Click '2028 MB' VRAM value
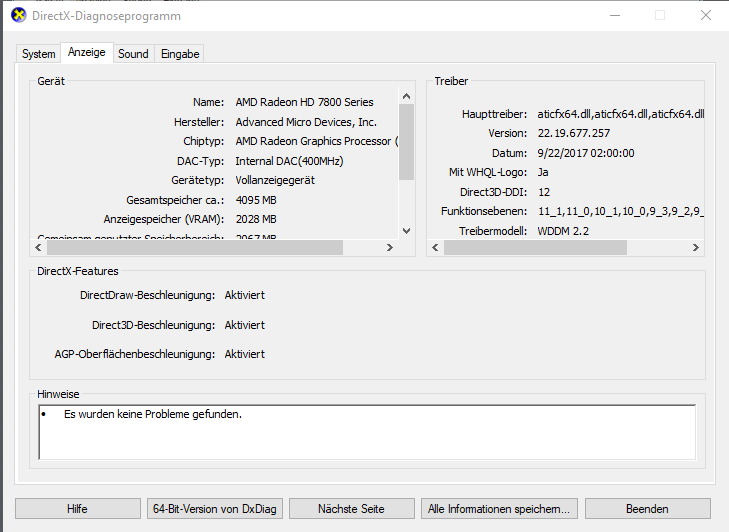Screen dimensions: 729x532 (256, 219)
